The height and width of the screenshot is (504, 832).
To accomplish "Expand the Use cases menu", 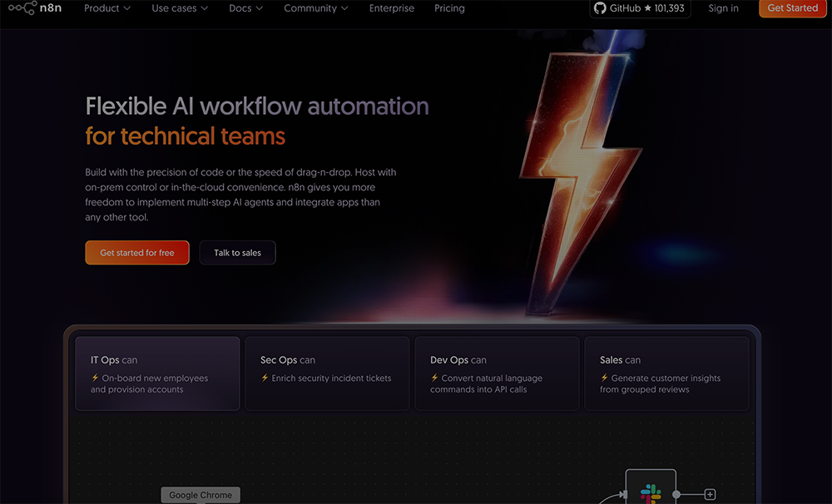I will [x=180, y=8].
